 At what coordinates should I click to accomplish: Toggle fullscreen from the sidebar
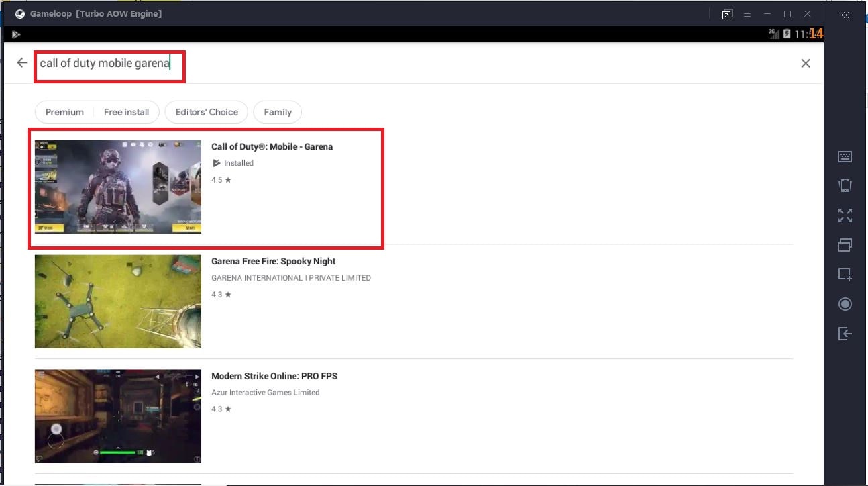[845, 215]
